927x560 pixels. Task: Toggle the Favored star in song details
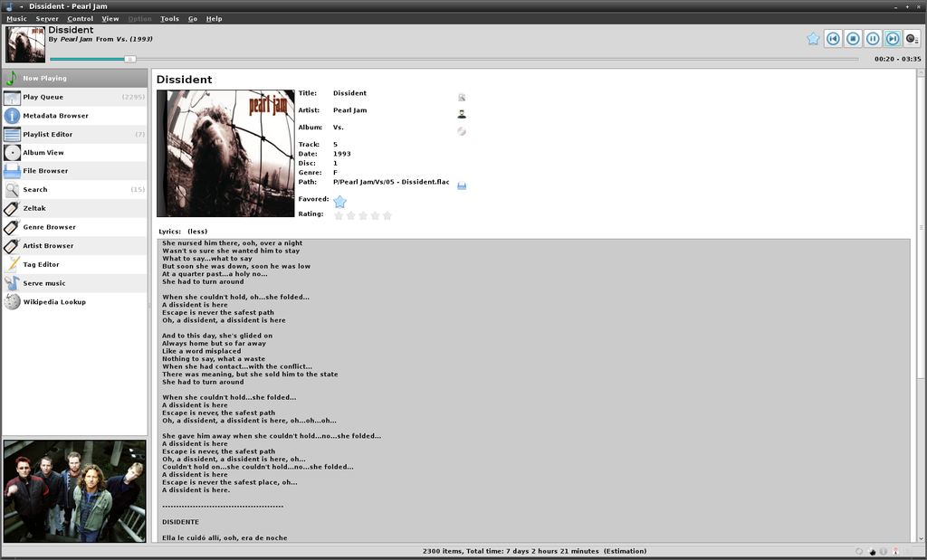[340, 202]
